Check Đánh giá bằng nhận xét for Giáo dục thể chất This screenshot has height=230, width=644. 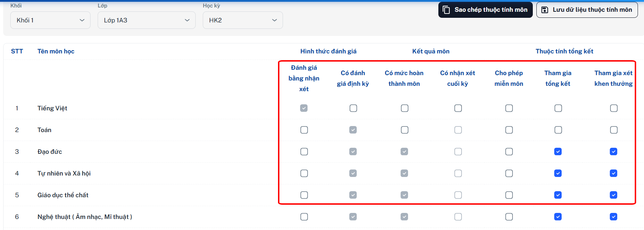point(304,195)
